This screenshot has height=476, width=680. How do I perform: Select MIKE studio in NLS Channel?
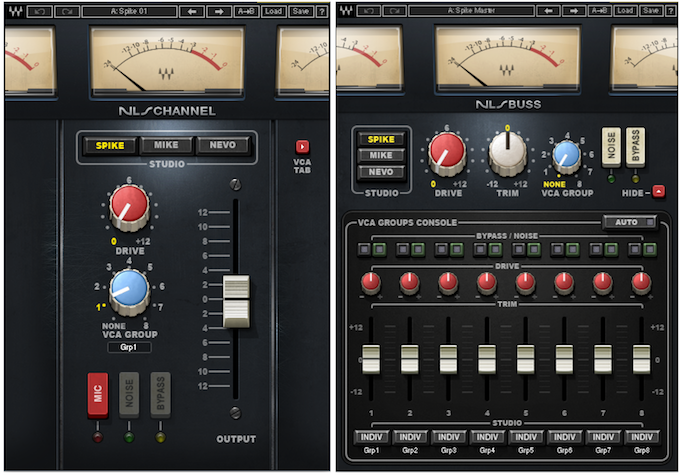tap(166, 145)
